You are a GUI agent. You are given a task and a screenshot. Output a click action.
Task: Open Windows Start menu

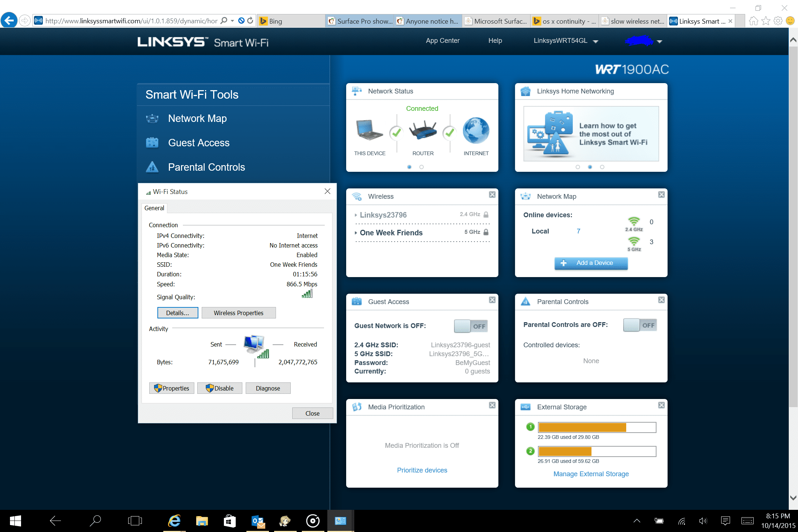15,521
